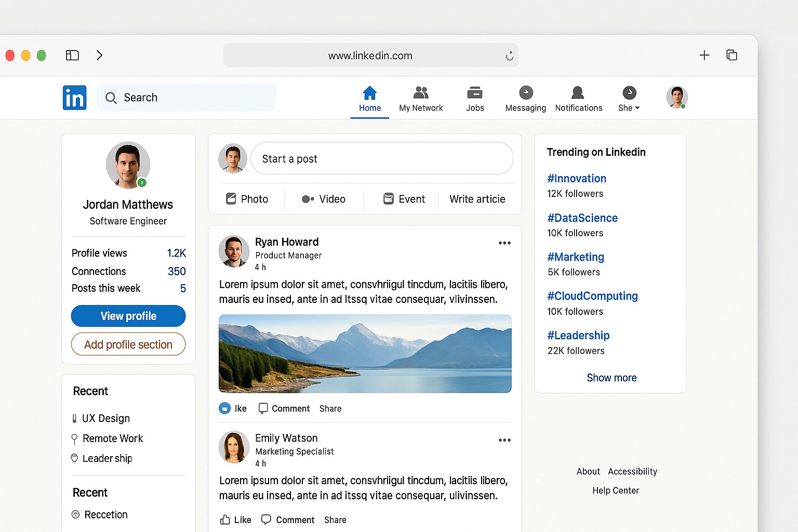Image resolution: width=798 pixels, height=532 pixels.
Task: Open the Jobs briefcase icon
Action: 474,93
